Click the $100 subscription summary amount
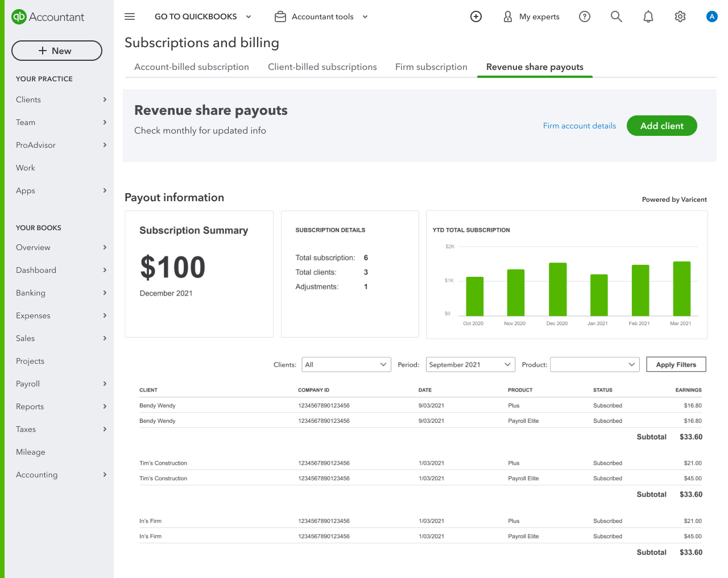The image size is (728, 578). click(x=173, y=267)
